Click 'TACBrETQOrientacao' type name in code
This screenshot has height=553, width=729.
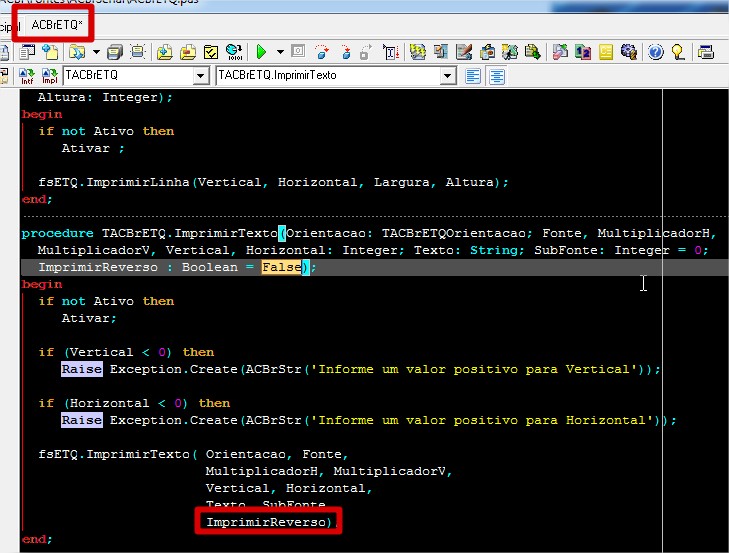pos(453,233)
